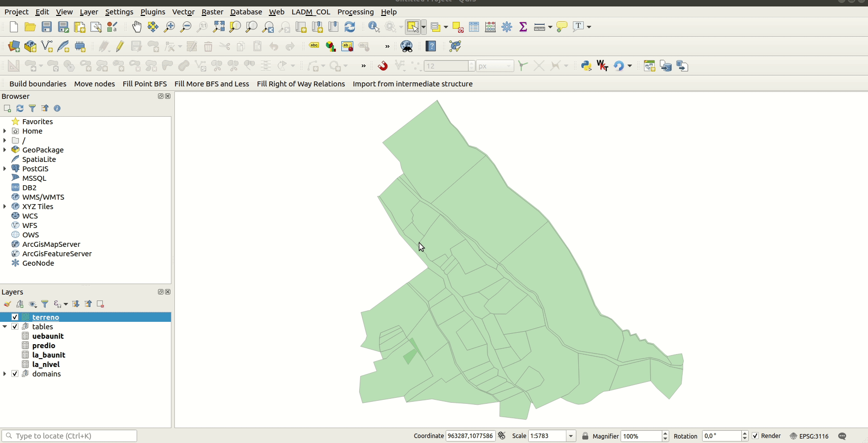Image resolution: width=868 pixels, height=443 pixels.
Task: Select the Pan Map hand tool
Action: tap(137, 27)
